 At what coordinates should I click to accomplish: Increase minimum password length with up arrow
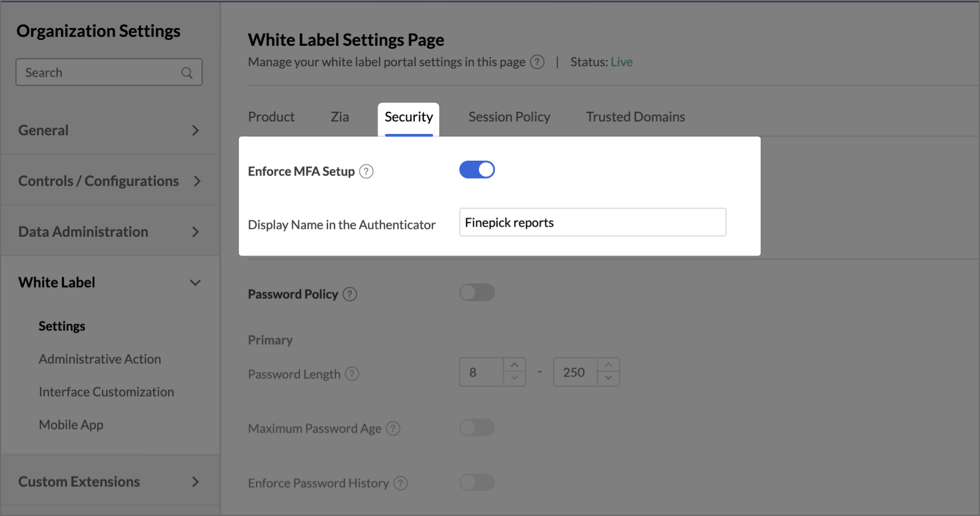(514, 365)
